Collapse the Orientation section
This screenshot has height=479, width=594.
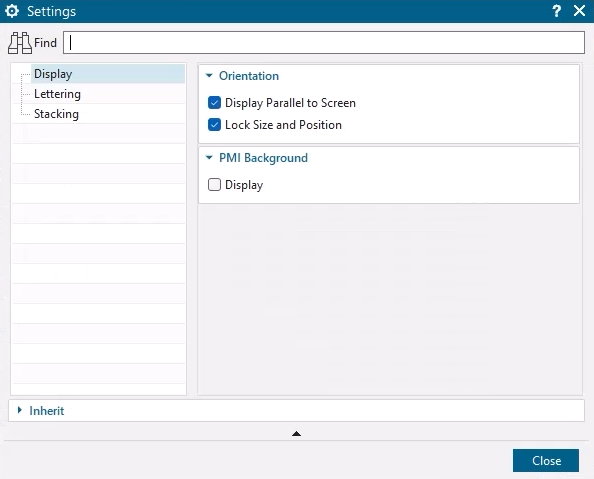coord(209,75)
